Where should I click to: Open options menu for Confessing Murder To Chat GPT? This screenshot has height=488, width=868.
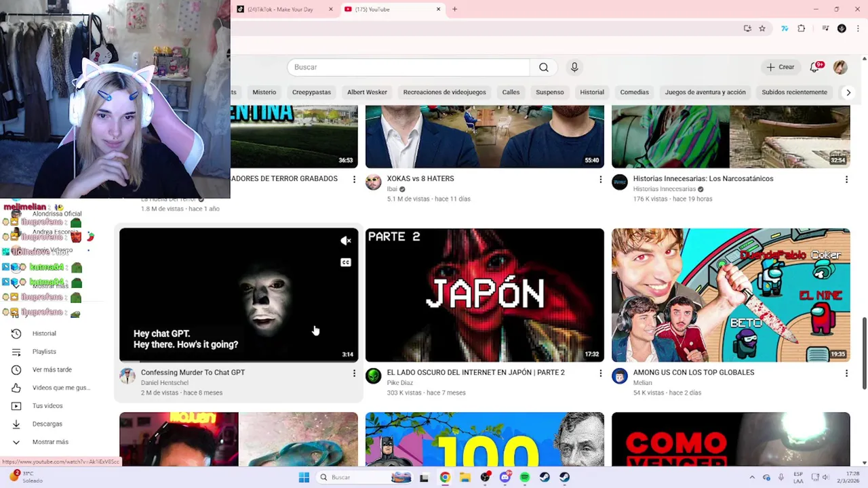click(x=354, y=373)
